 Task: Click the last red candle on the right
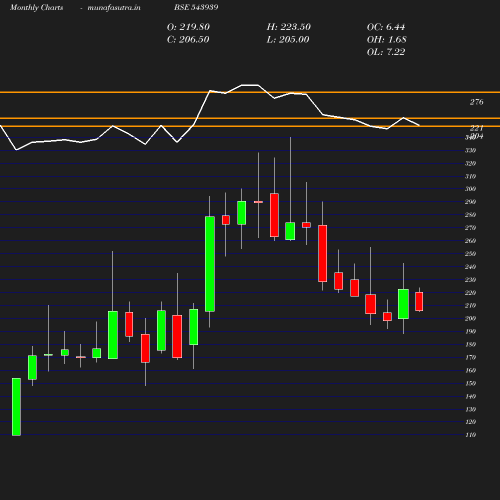point(419,301)
